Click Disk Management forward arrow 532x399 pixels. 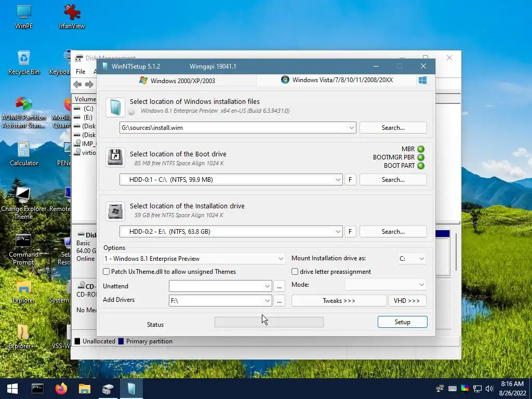coord(89,84)
